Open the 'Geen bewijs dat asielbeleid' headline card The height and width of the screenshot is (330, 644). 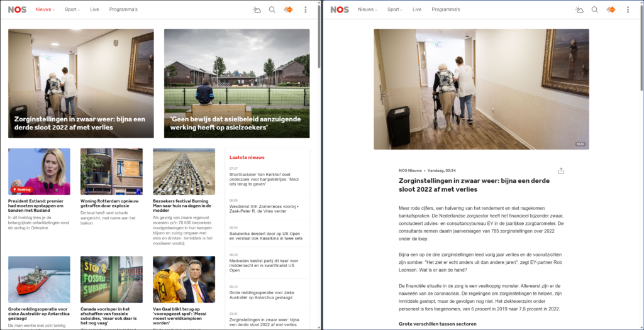[x=236, y=84]
